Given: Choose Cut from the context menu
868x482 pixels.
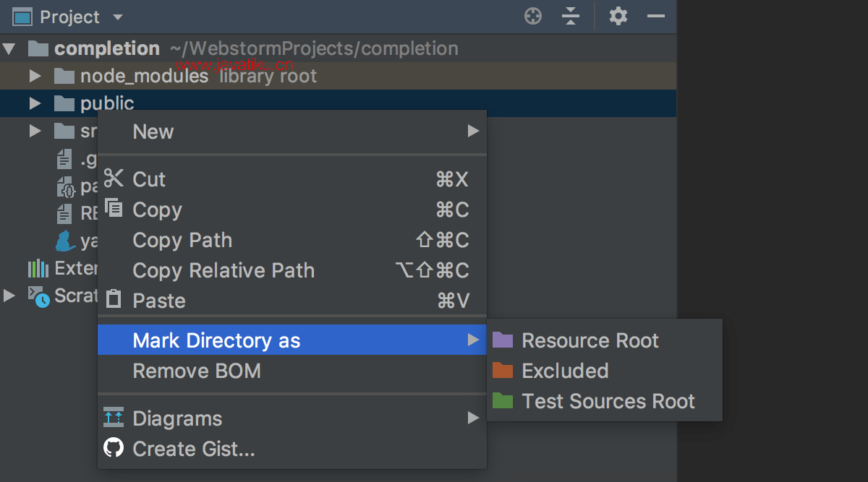Looking at the screenshot, I should [292, 179].
